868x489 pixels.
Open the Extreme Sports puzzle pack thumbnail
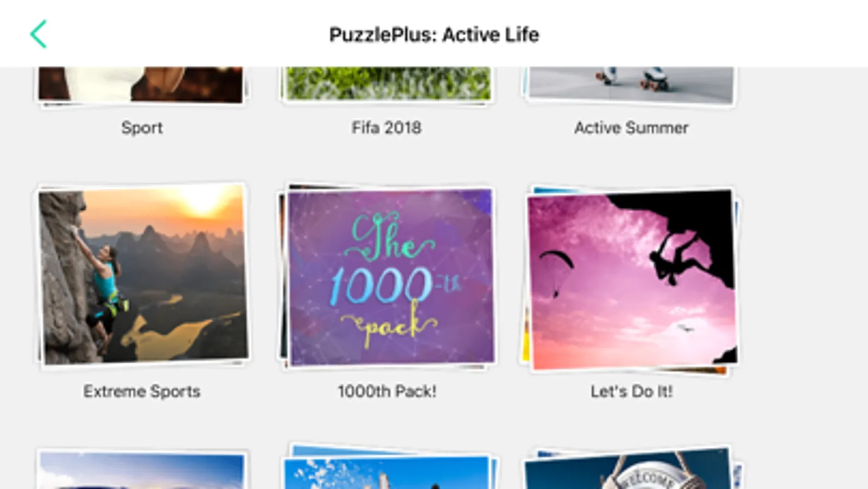[143, 275]
